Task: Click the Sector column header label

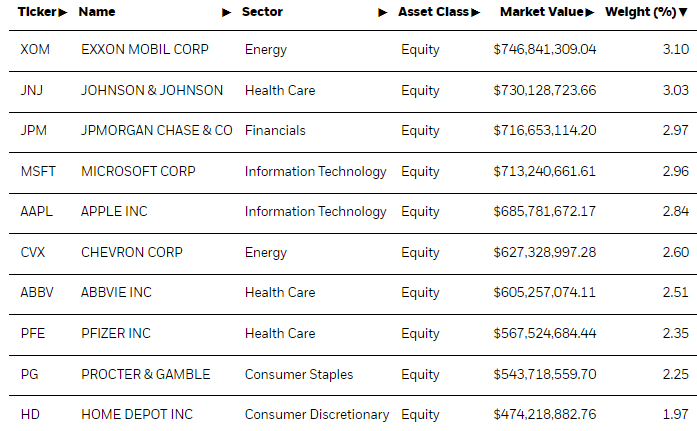Action: pyautogui.click(x=262, y=12)
